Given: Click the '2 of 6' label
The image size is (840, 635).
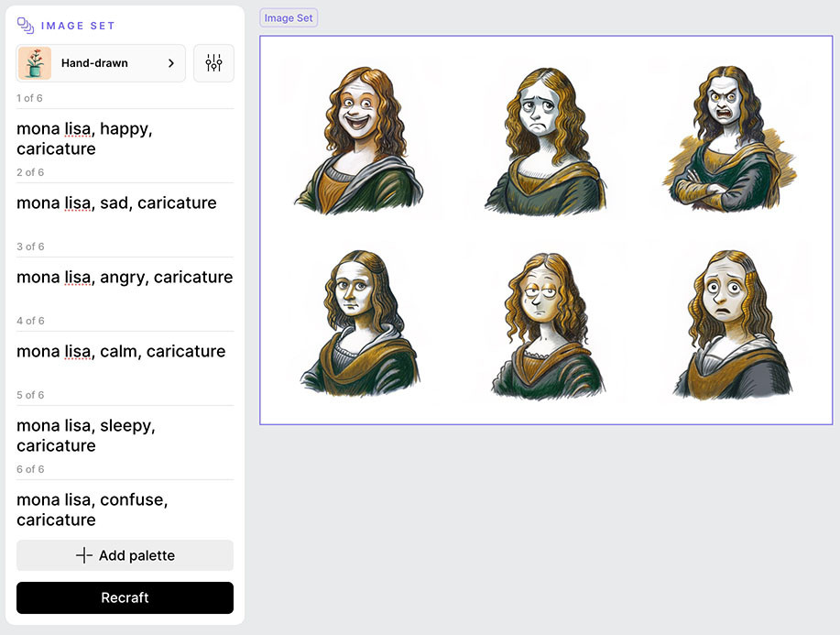Looking at the screenshot, I should point(30,172).
